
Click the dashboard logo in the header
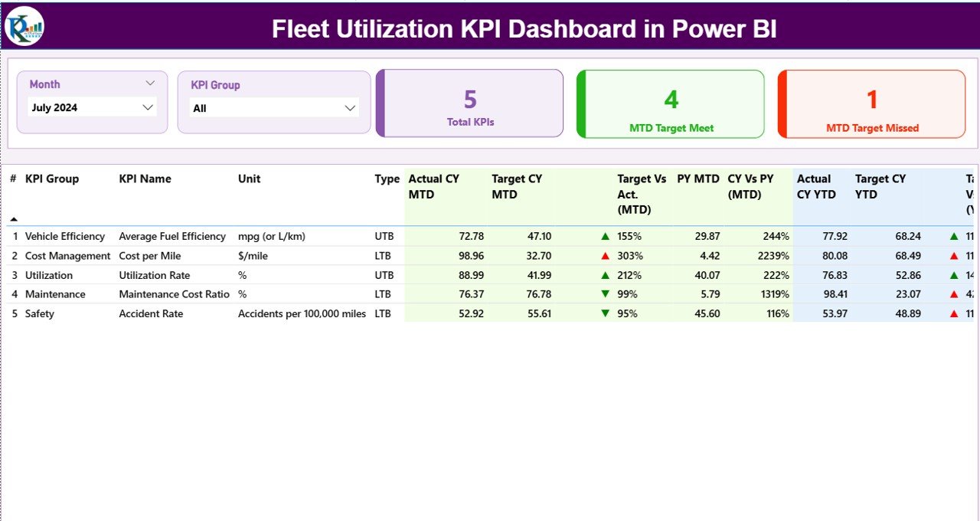(24, 26)
